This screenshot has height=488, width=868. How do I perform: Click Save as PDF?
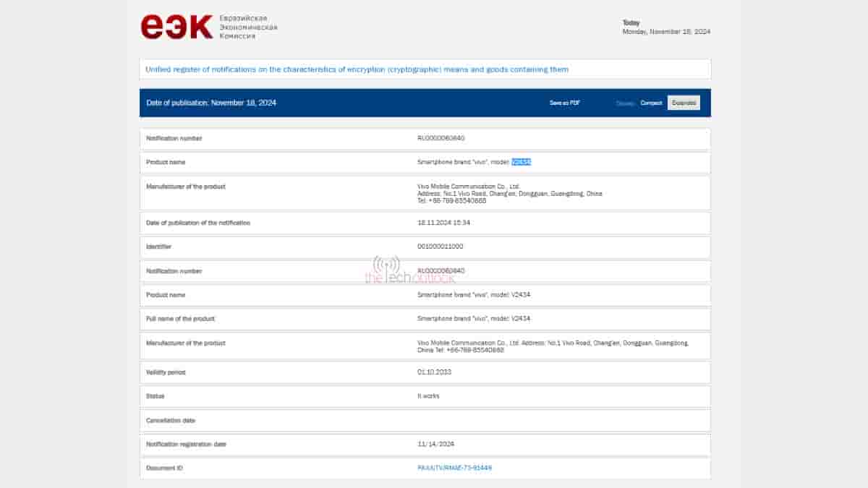564,103
